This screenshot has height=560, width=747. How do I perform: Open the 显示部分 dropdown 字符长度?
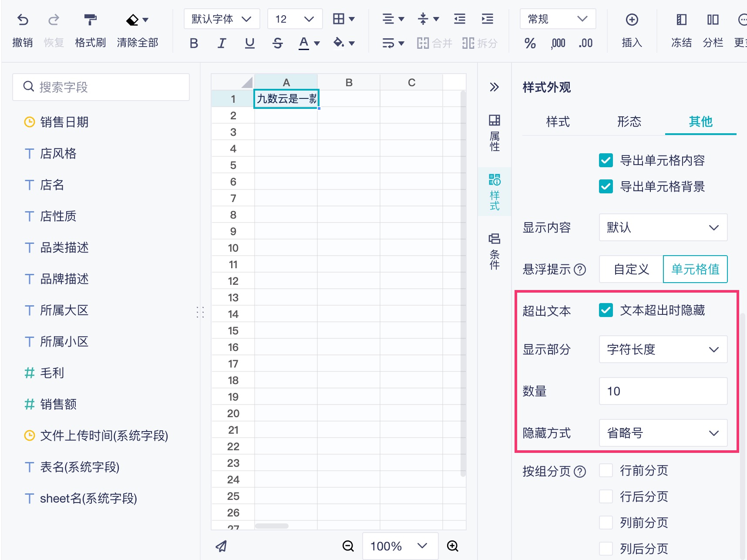point(663,349)
